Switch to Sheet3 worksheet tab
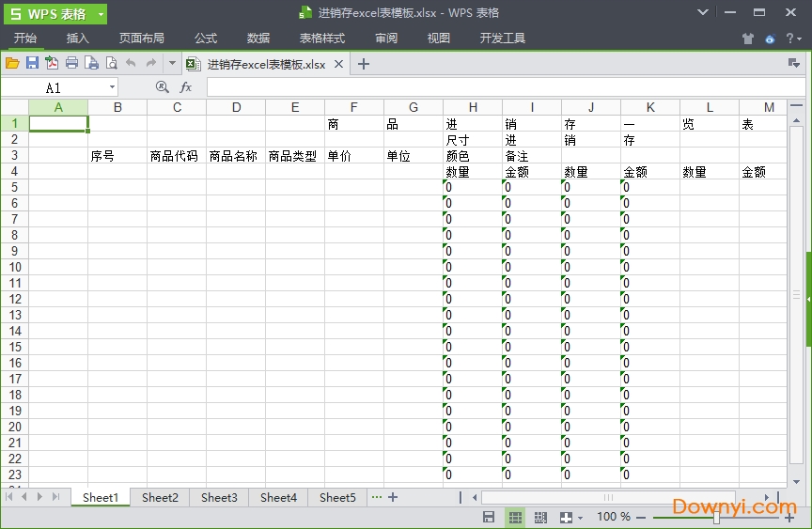Screen dimensions: 812x529 (x=219, y=498)
